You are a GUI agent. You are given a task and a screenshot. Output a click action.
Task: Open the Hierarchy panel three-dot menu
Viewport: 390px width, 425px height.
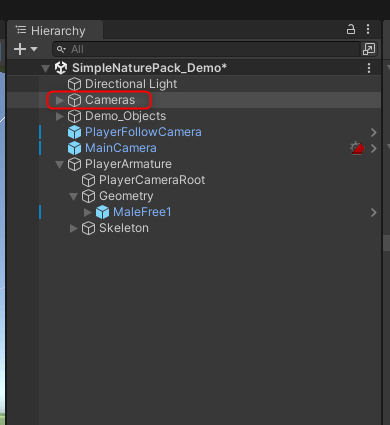[x=368, y=29]
